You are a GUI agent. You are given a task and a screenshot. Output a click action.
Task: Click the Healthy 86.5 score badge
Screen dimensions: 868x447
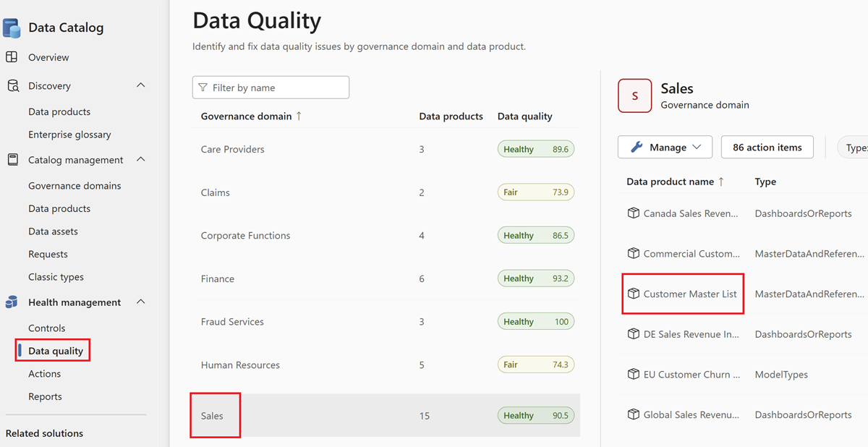click(535, 235)
